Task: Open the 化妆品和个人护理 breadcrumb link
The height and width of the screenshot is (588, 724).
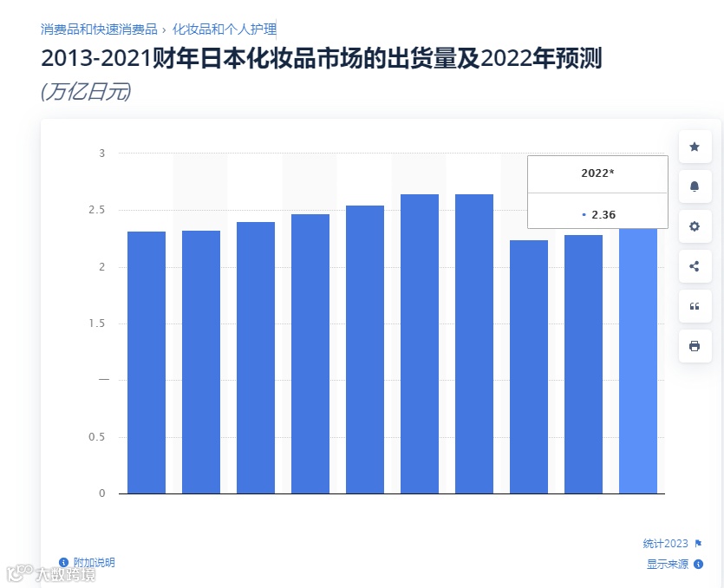Action: click(x=225, y=29)
